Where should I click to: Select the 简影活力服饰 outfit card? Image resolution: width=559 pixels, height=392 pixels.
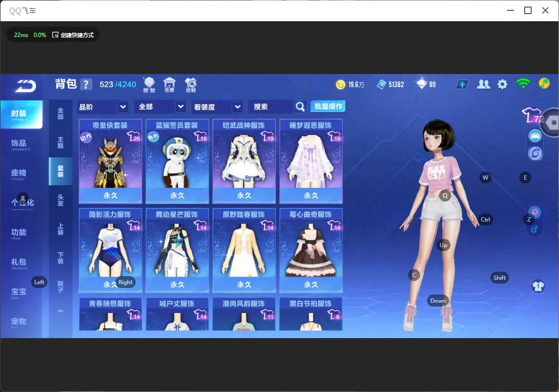[111, 250]
